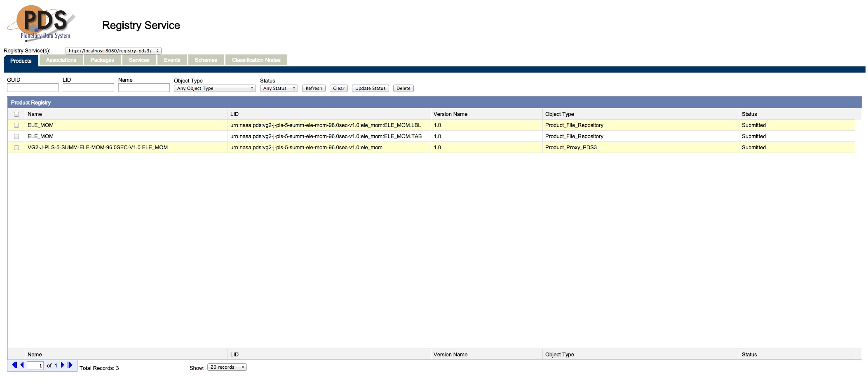Screen dimensions: 868x379
Task: Switch to the Packages tab
Action: tap(102, 60)
